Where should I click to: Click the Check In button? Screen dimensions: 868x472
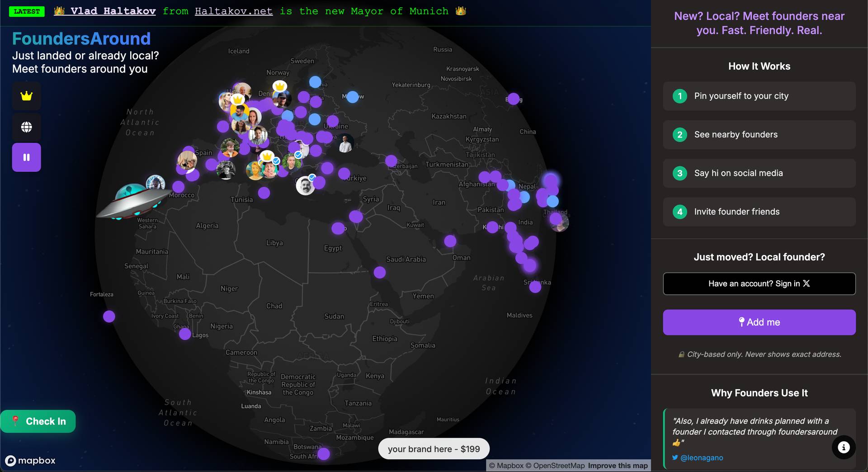tap(38, 421)
